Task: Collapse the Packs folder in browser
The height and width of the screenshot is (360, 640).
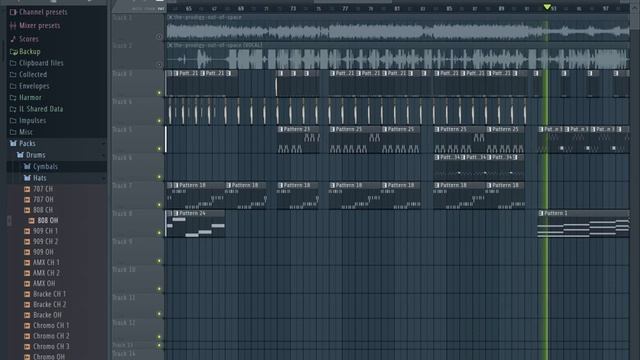Action: (x=13, y=144)
